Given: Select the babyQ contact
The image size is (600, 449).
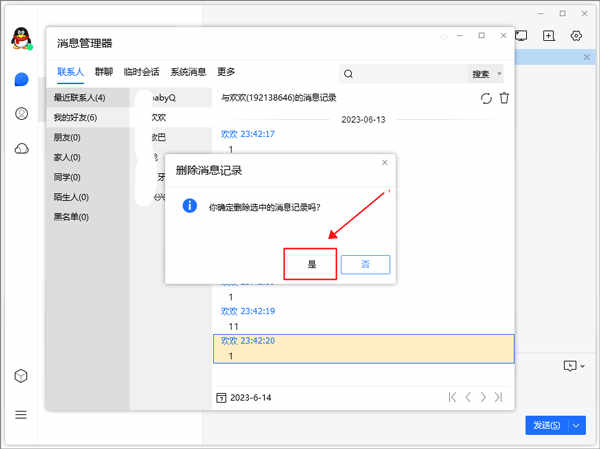Looking at the screenshot, I should click(171, 98).
